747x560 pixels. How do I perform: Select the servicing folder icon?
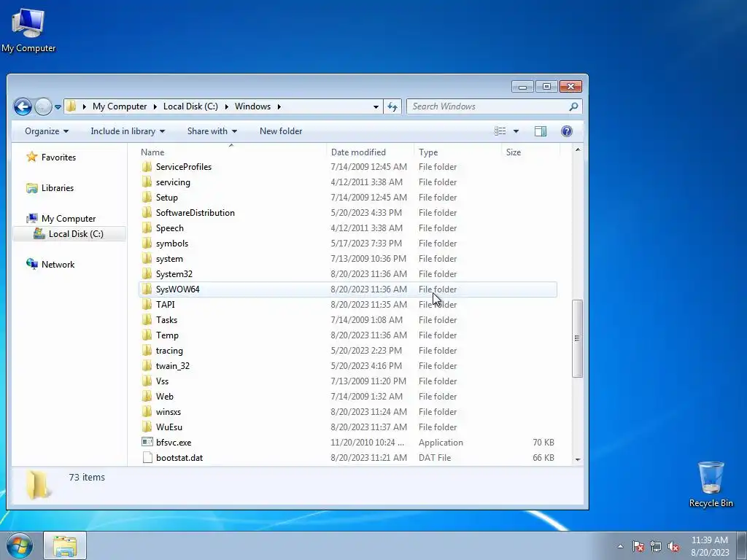[x=147, y=182]
